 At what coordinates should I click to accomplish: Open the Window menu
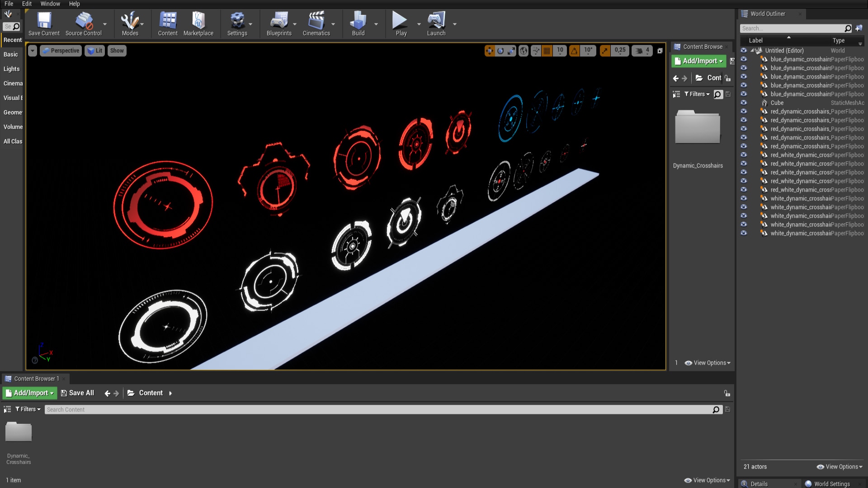coord(50,4)
